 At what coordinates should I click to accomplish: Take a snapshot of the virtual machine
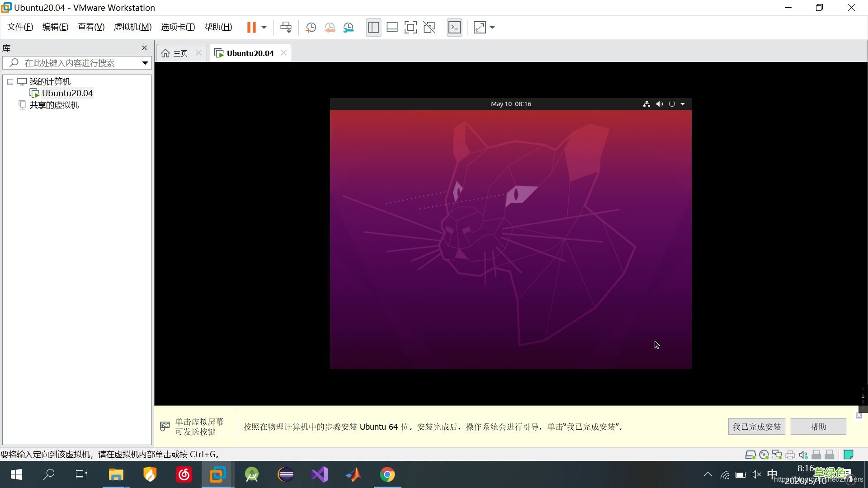pos(311,28)
